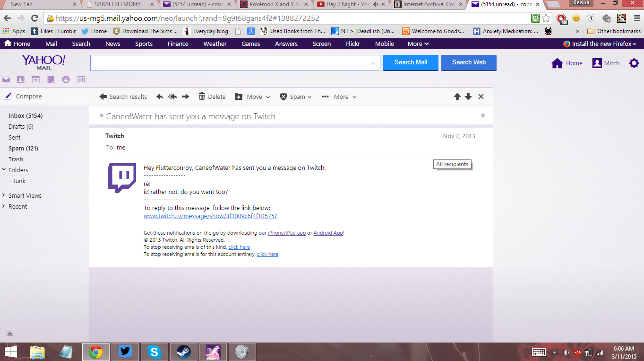Screen dimensions: 644x361
Task: Open Finance in Yahoo navigation bar
Action: (x=178, y=44)
